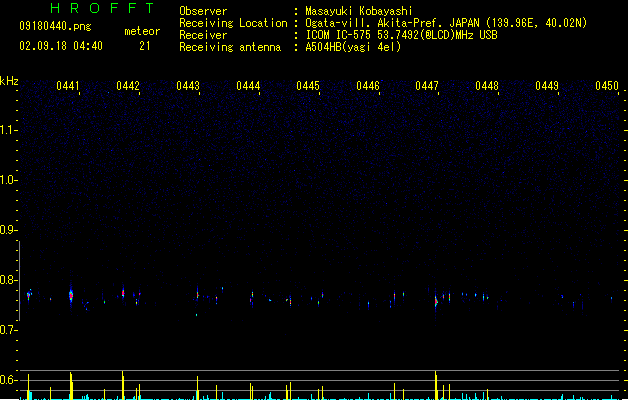Click the meteor count label

click(x=142, y=31)
